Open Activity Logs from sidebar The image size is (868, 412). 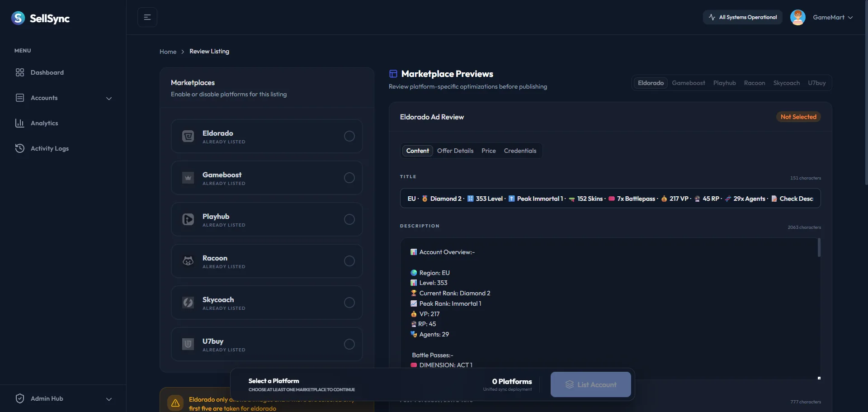[x=50, y=148]
